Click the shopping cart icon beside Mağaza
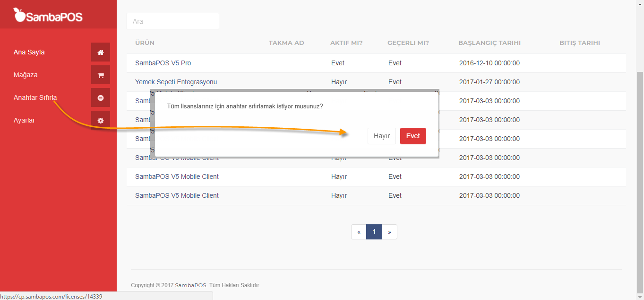This screenshot has width=644, height=300. pyautogui.click(x=100, y=75)
